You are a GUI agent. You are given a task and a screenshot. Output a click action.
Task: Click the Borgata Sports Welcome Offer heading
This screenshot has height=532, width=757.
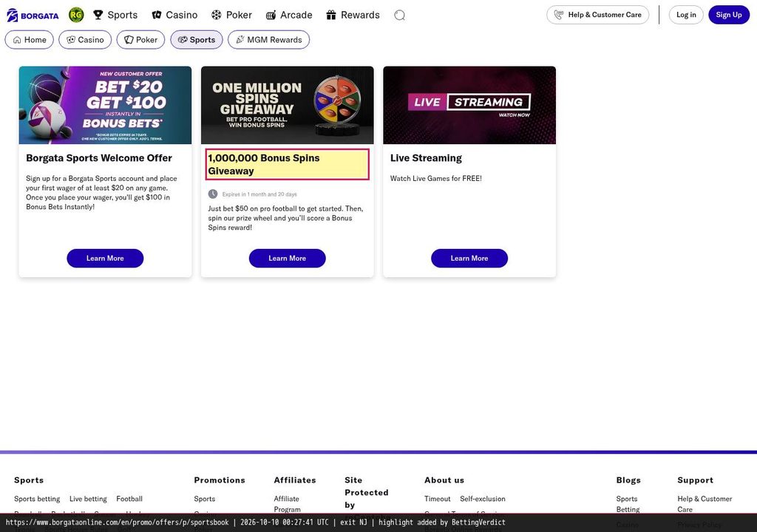click(99, 158)
